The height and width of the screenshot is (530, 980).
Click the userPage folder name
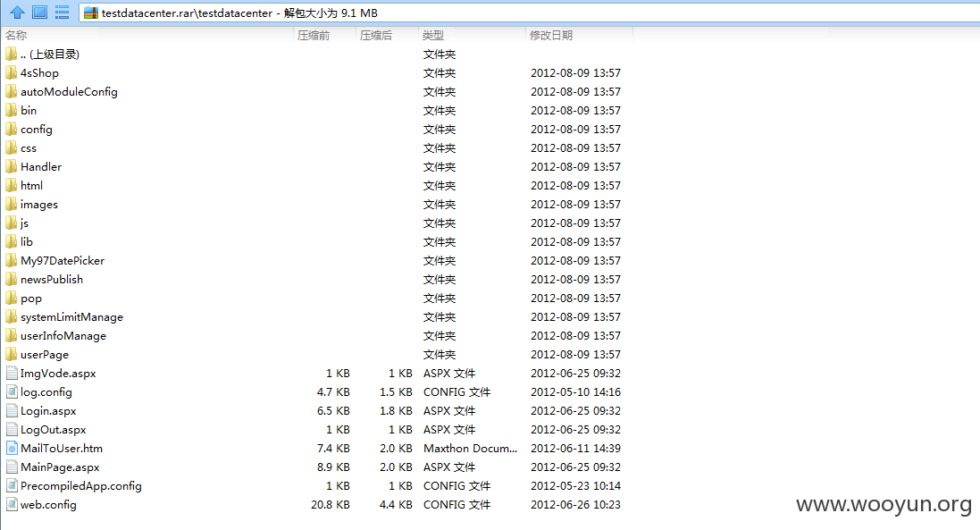tap(45, 354)
